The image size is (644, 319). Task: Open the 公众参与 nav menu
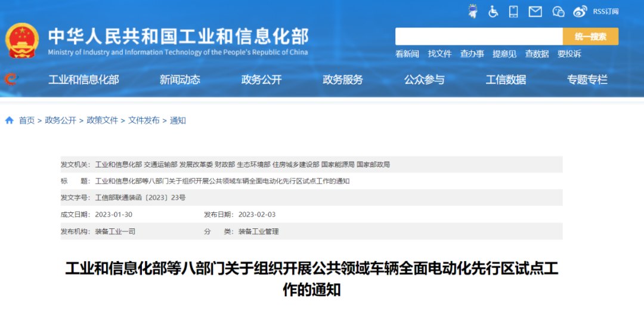coord(425,80)
